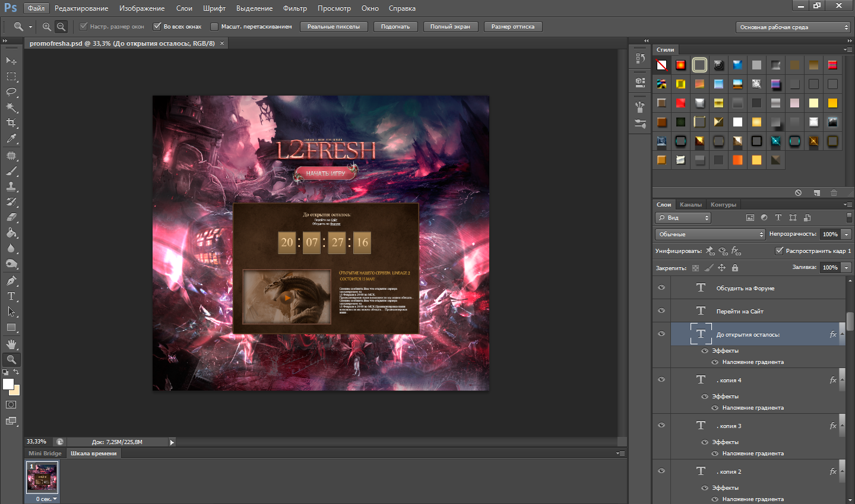Switch to the 'Mini Bridge' tab
The height and width of the screenshot is (504, 855).
tap(45, 454)
